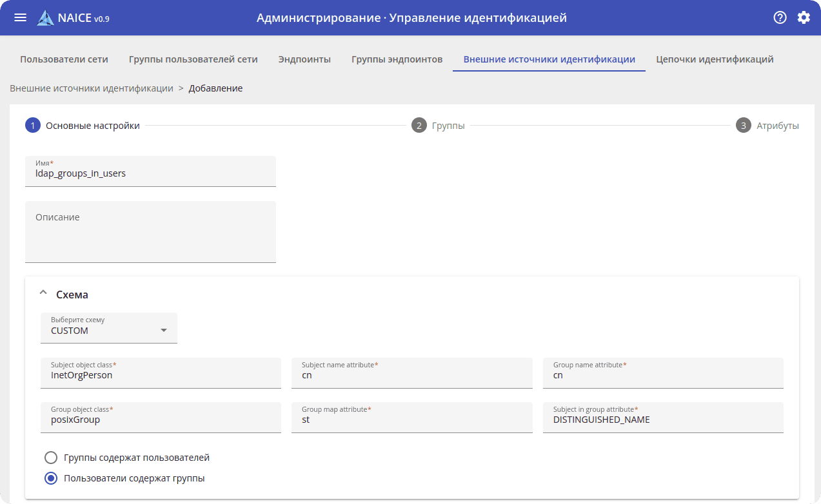821x504 pixels.
Task: Click the NAICE logo icon
Action: click(46, 18)
